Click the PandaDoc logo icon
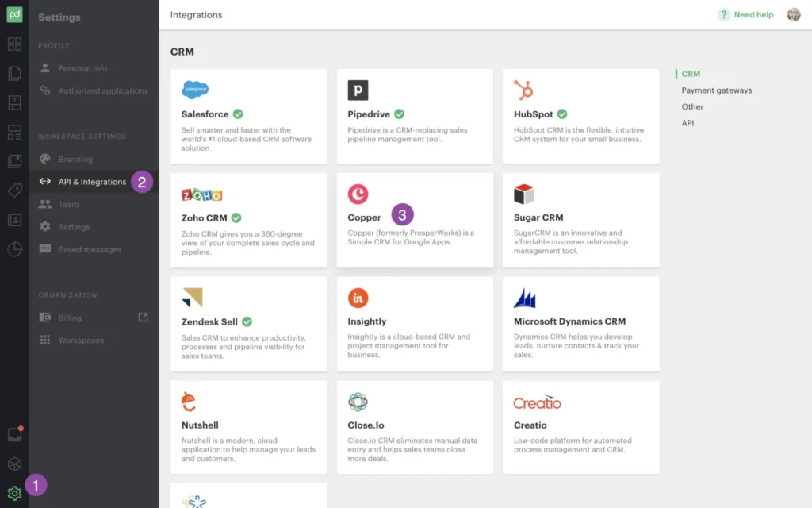 [14, 14]
